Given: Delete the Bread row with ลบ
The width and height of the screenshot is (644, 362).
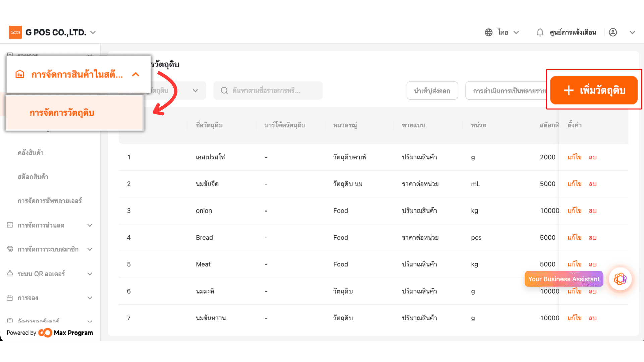Looking at the screenshot, I should 593,237.
